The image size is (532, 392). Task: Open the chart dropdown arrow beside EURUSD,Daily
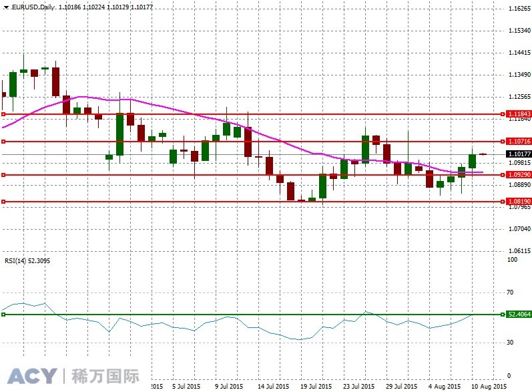(x=6, y=7)
